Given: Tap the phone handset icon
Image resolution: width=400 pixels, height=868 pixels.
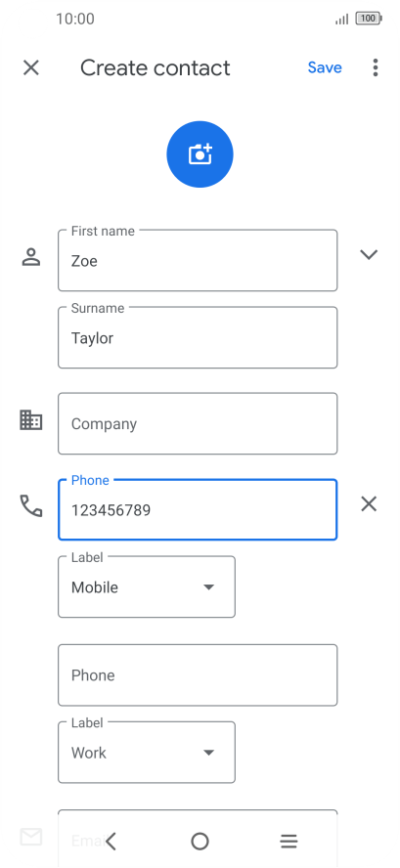Looking at the screenshot, I should pos(31,505).
